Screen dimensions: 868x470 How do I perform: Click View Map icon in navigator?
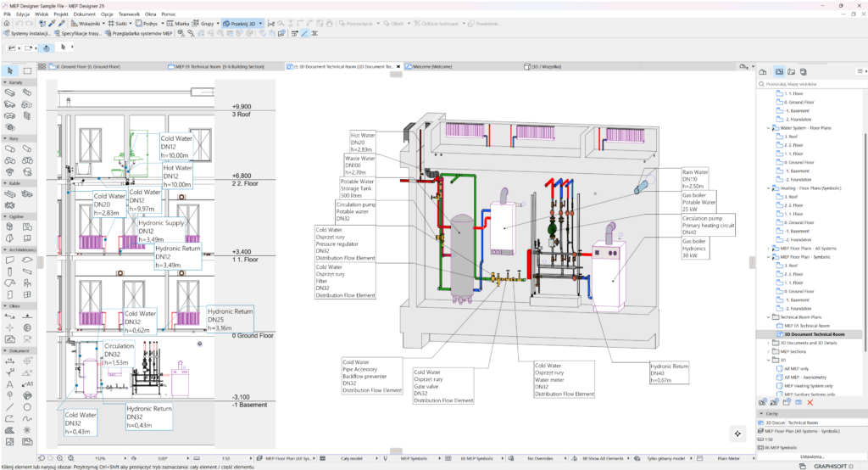pos(780,72)
